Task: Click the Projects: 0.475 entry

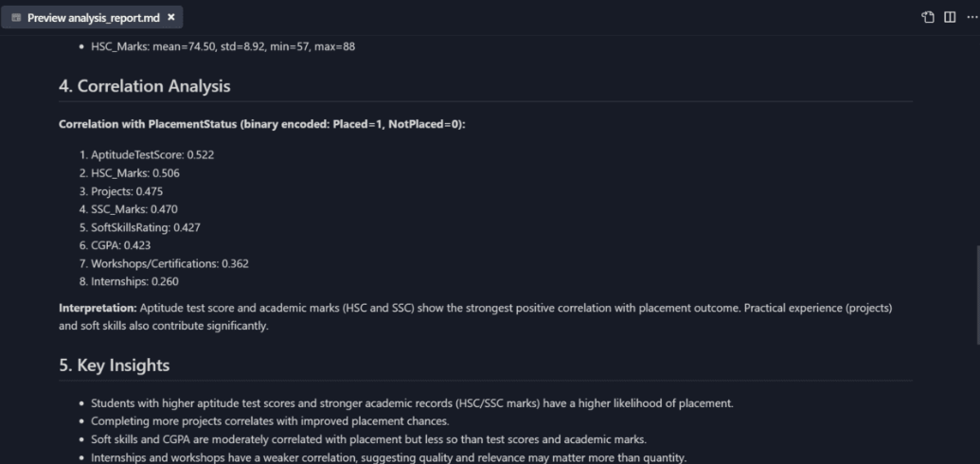Action: coord(127,191)
